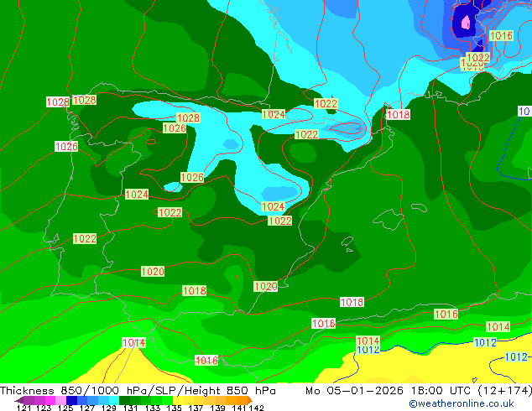The height and width of the screenshot is (411, 532).
Task: Click the orange arrow at legend's right end
Action: pos(250,400)
